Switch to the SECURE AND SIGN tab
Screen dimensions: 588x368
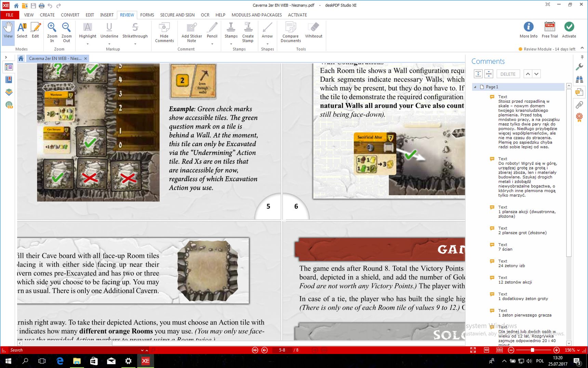(177, 15)
